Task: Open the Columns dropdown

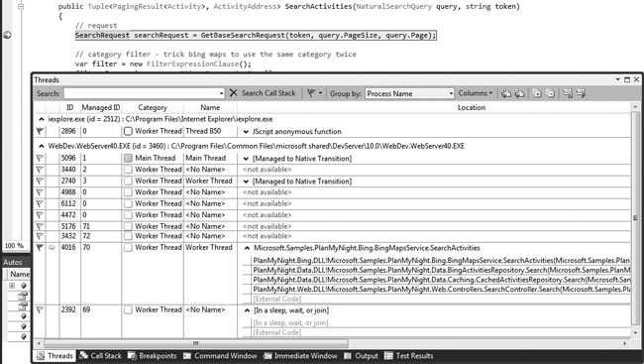Action: click(476, 93)
